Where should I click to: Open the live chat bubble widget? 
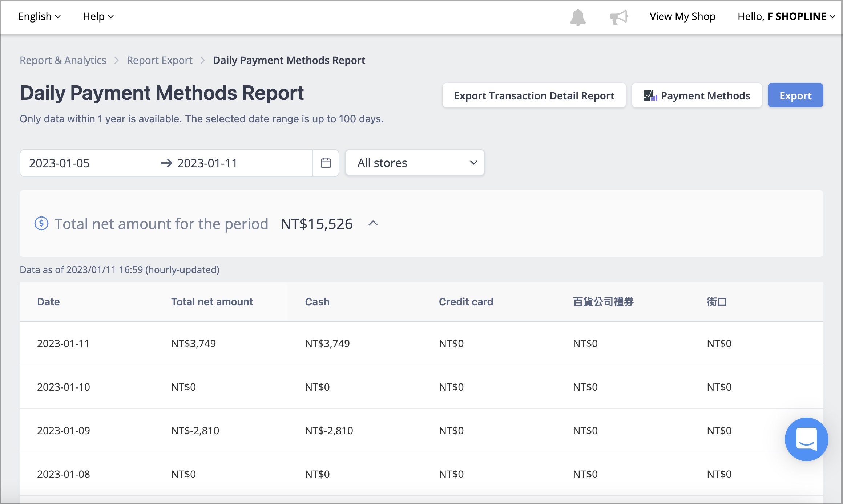806,439
